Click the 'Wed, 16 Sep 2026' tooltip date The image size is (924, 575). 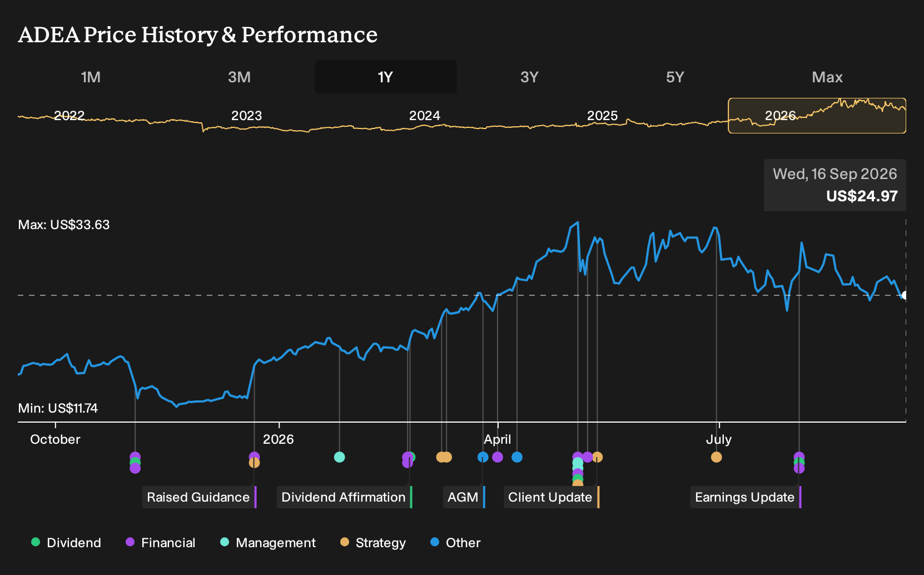(835, 174)
